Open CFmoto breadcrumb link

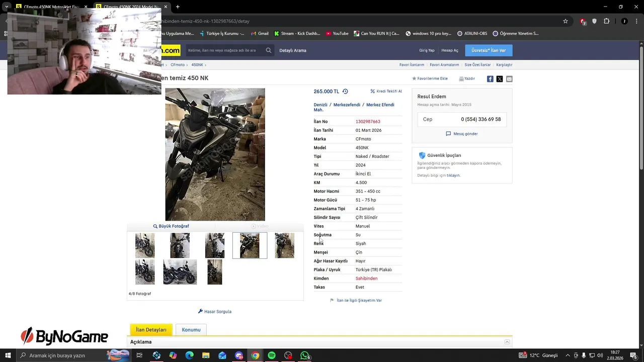coord(178,65)
